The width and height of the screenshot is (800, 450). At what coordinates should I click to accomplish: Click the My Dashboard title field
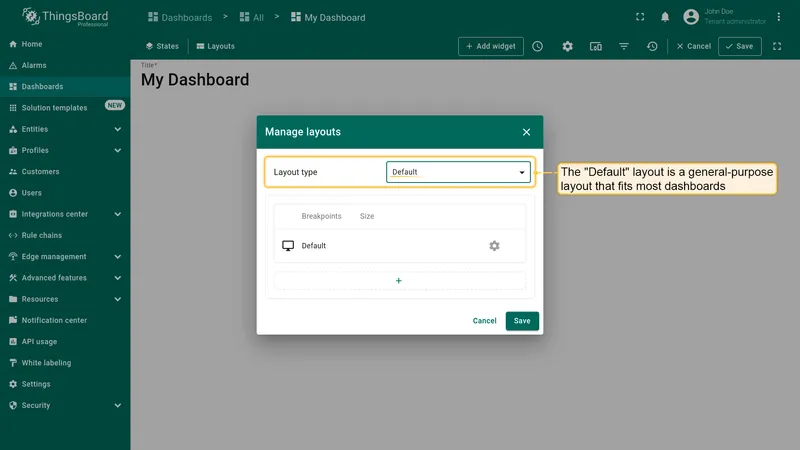point(195,80)
